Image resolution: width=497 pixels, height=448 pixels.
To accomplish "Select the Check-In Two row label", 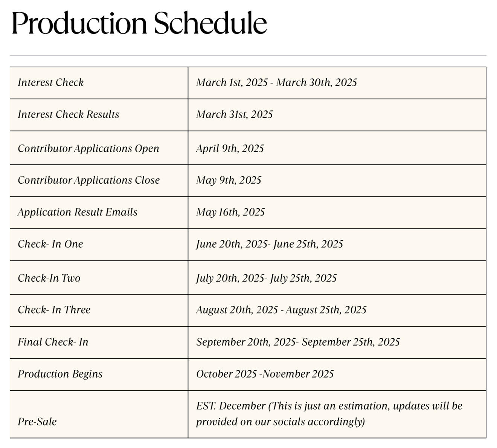I will click(49, 278).
